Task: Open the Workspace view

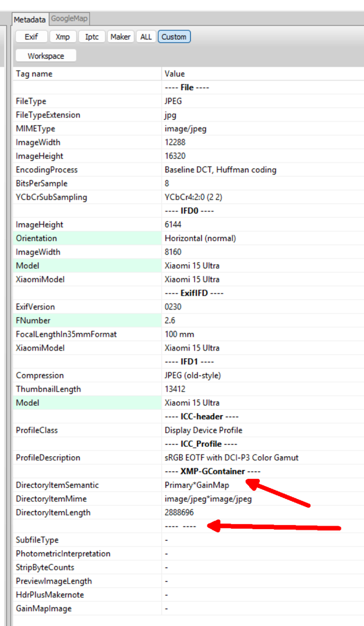Action: point(46,56)
